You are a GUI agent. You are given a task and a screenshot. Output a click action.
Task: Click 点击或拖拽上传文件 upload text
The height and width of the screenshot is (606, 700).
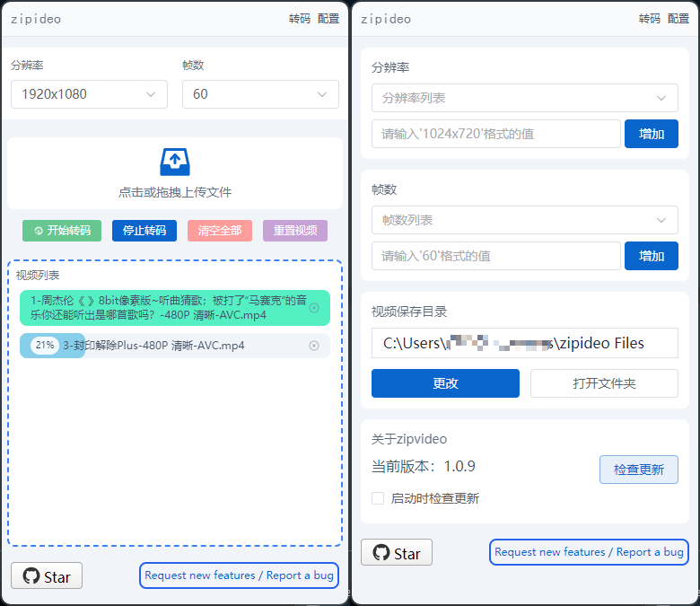[175, 192]
